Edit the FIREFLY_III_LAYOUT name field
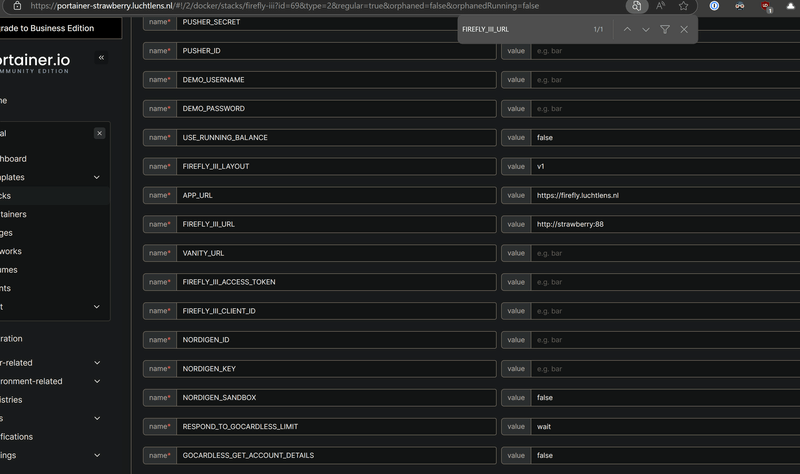 point(336,166)
